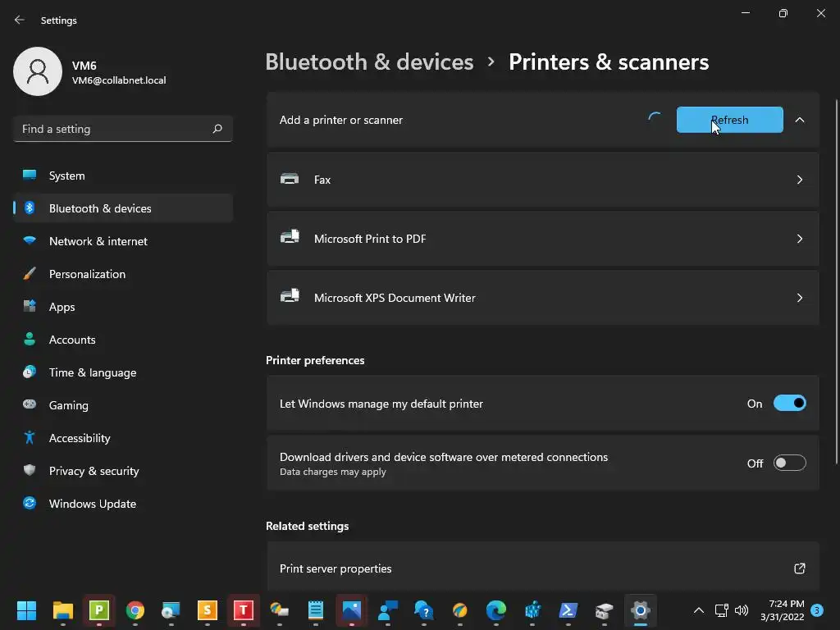
Task: Turn off Let Windows manage default printer
Action: point(790,404)
